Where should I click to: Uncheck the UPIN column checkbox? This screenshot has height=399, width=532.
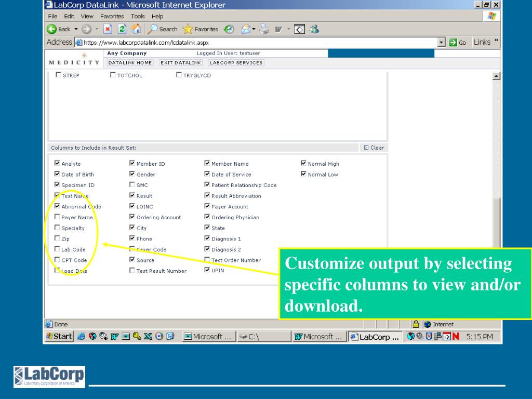tap(207, 270)
